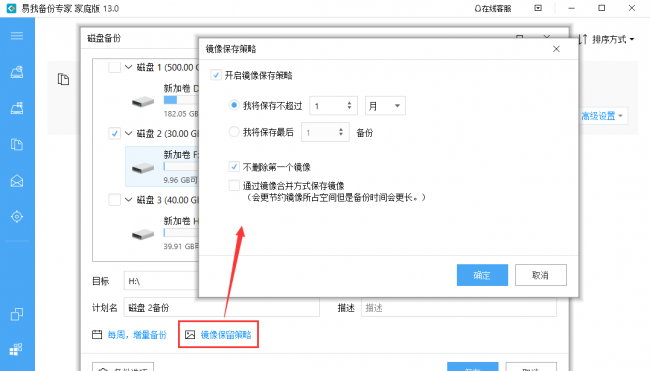Image resolution: width=650 pixels, height=371 pixels.
Task: Close the 镜像保存策略 dialog
Action: point(556,49)
